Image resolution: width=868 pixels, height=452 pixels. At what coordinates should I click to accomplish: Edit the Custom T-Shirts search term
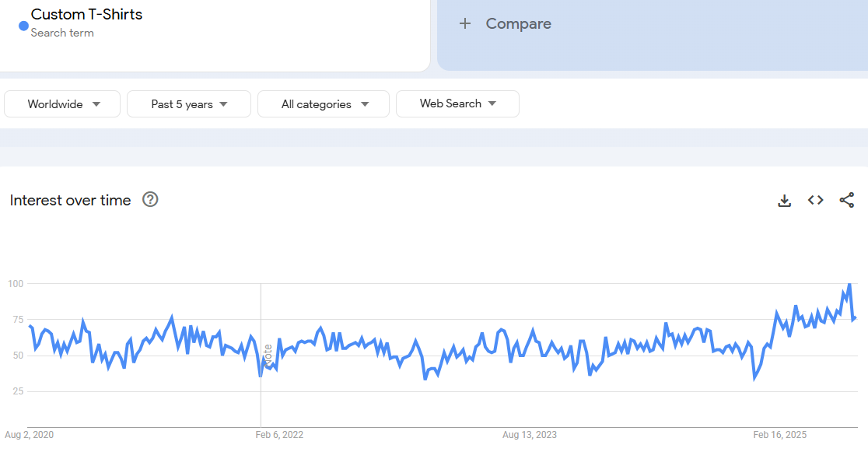point(86,15)
